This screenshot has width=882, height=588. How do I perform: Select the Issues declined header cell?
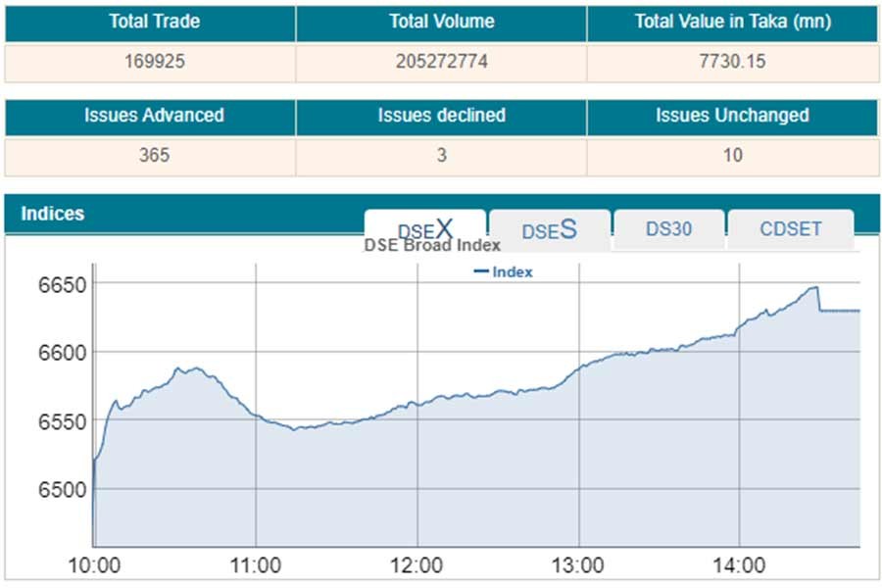click(441, 116)
